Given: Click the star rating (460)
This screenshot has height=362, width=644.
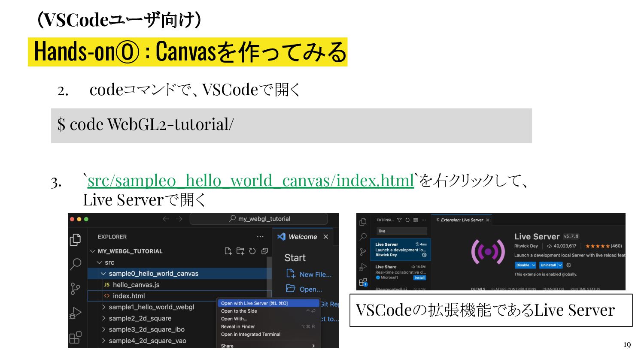Looking at the screenshot, I should coord(604,246).
